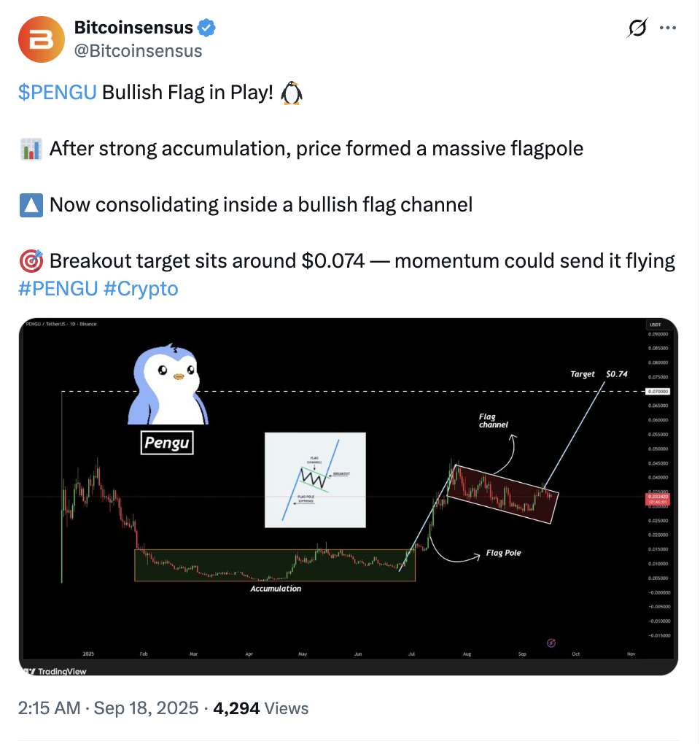Click the Bitcoinsensus display name

pos(133,28)
